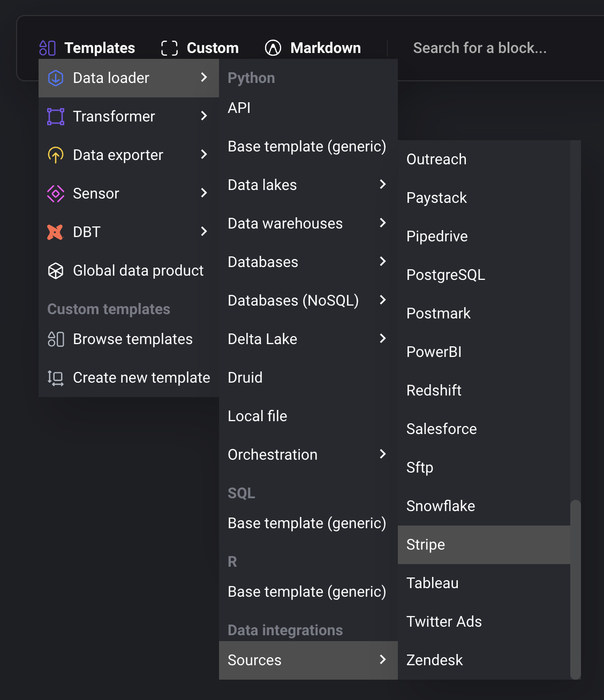This screenshot has height=700, width=604.
Task: Select the Postmark source
Action: click(x=484, y=314)
